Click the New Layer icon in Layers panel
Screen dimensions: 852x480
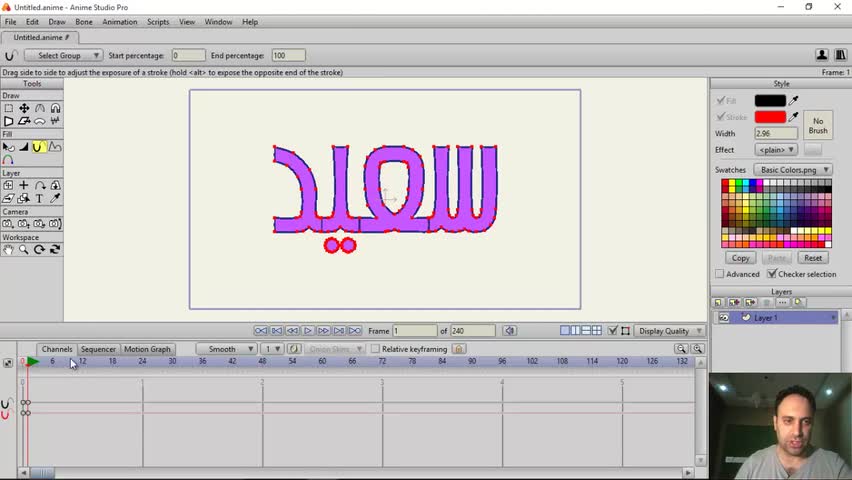718,302
